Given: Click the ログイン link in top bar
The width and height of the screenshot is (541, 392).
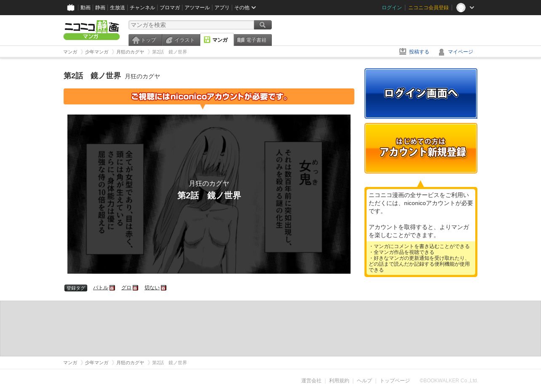Looking at the screenshot, I should (392, 8).
